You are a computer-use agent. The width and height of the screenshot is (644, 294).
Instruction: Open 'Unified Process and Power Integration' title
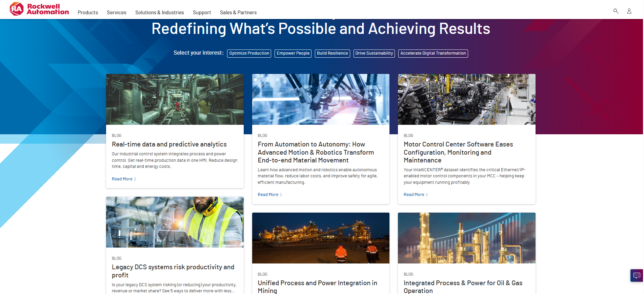coord(317,287)
